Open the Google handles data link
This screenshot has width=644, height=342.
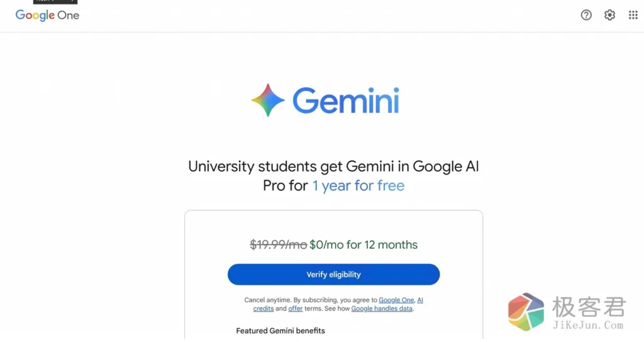click(x=382, y=309)
